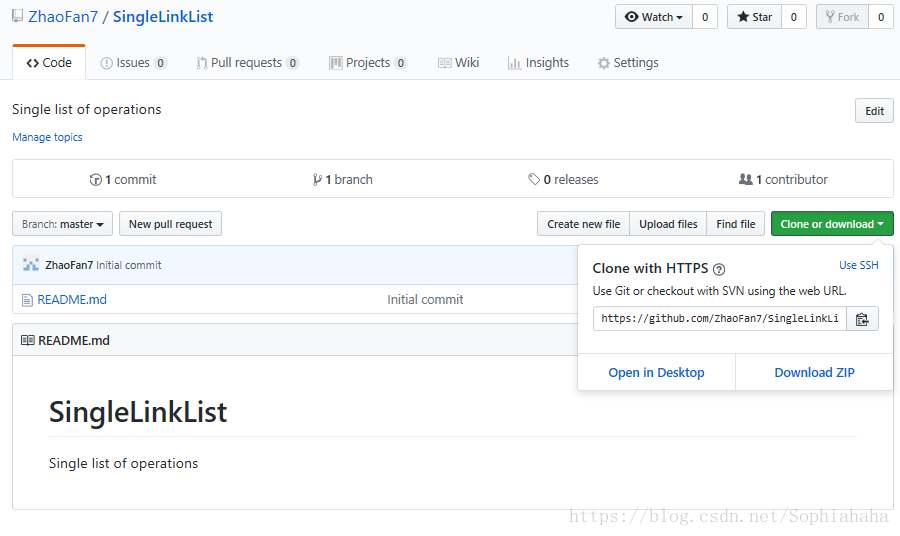Click Open in Desktop
The width and height of the screenshot is (900, 536).
point(656,372)
